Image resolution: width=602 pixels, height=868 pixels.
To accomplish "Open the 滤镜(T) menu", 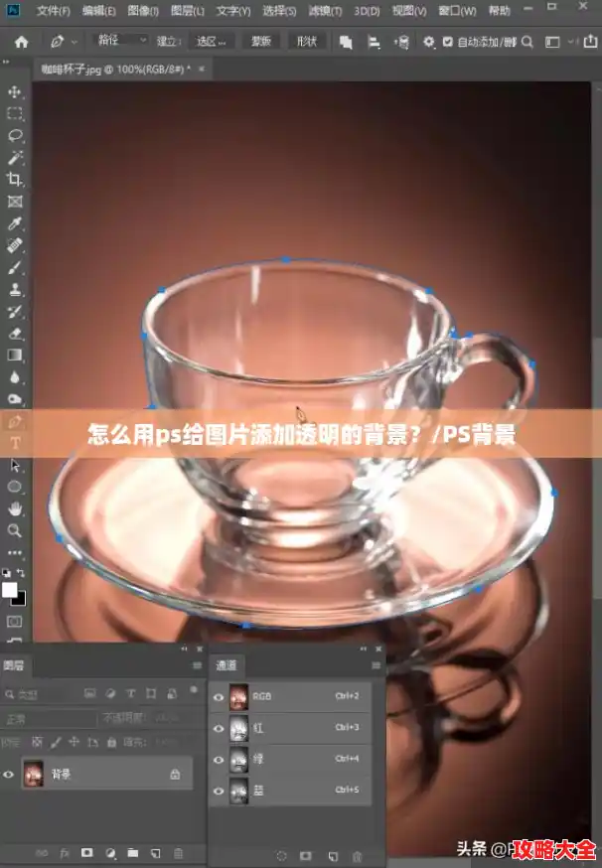I will [325, 11].
